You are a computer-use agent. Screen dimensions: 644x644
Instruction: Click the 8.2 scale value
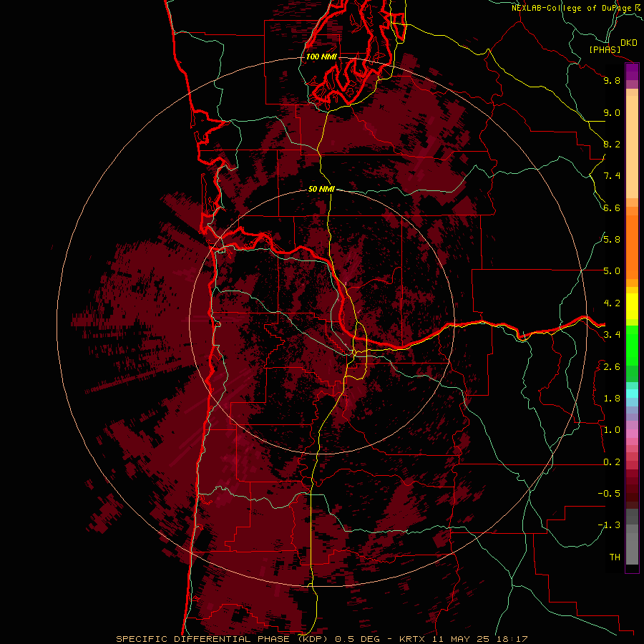point(612,144)
